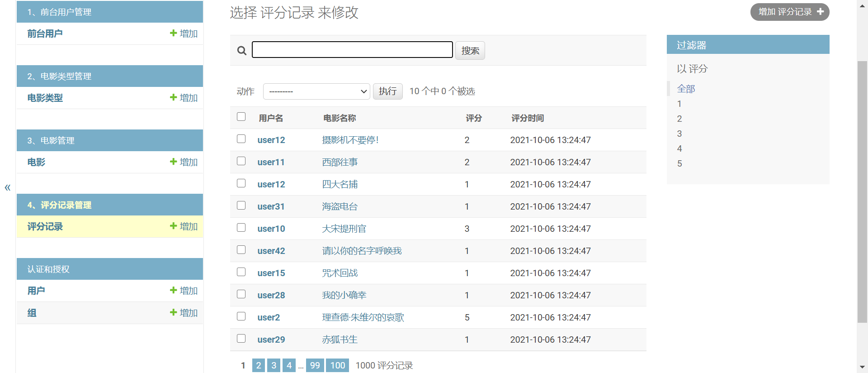Filter ratings by 全部
Image resolution: width=868 pixels, height=373 pixels.
point(686,89)
